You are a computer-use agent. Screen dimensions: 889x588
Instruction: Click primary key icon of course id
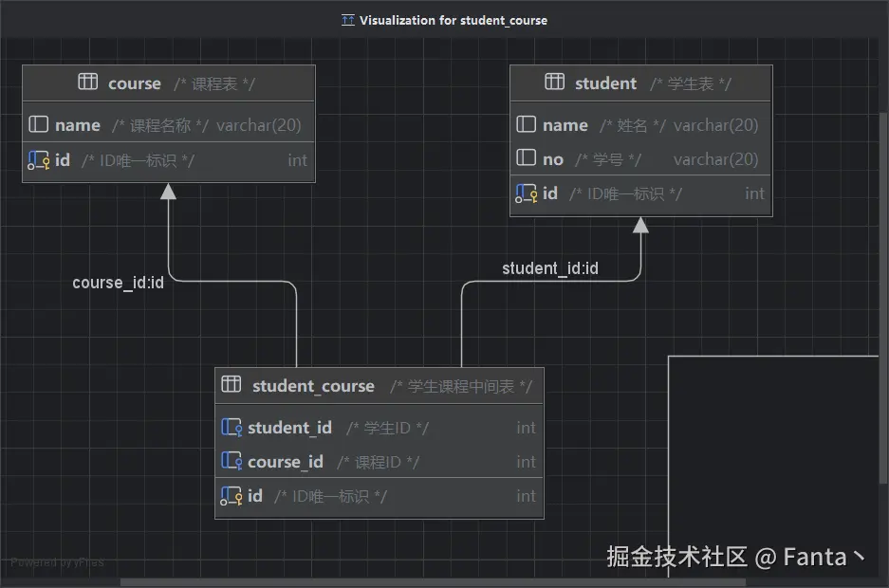point(39,160)
